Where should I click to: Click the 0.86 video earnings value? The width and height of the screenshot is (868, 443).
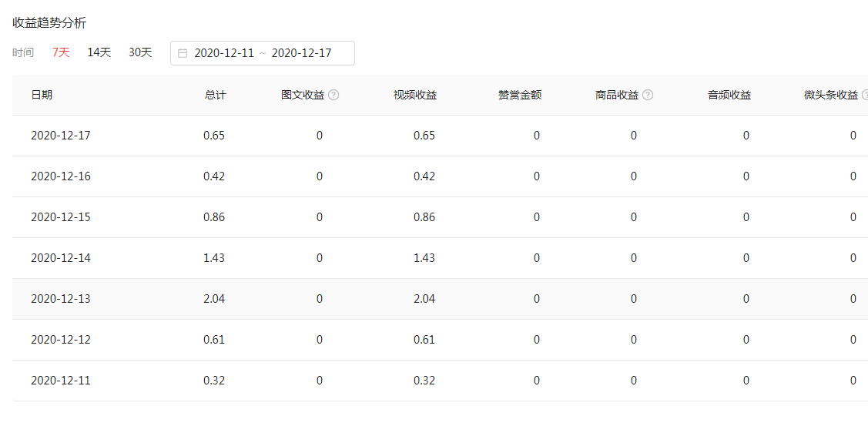pos(424,217)
